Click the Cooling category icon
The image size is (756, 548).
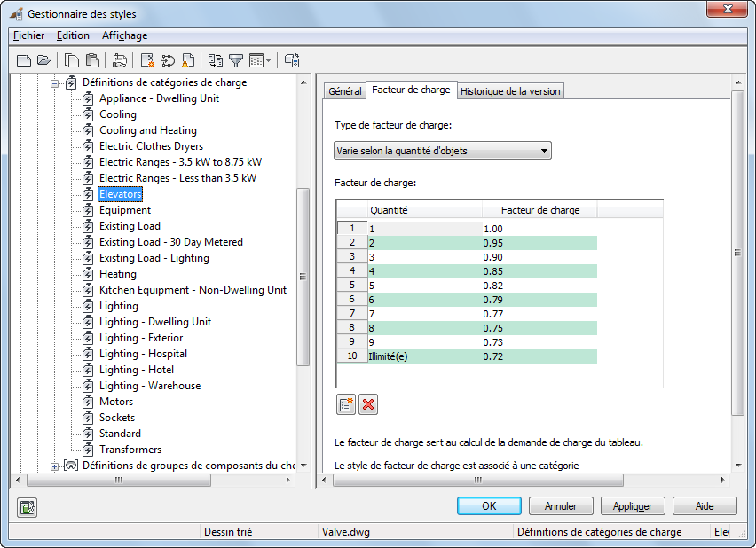[88, 114]
